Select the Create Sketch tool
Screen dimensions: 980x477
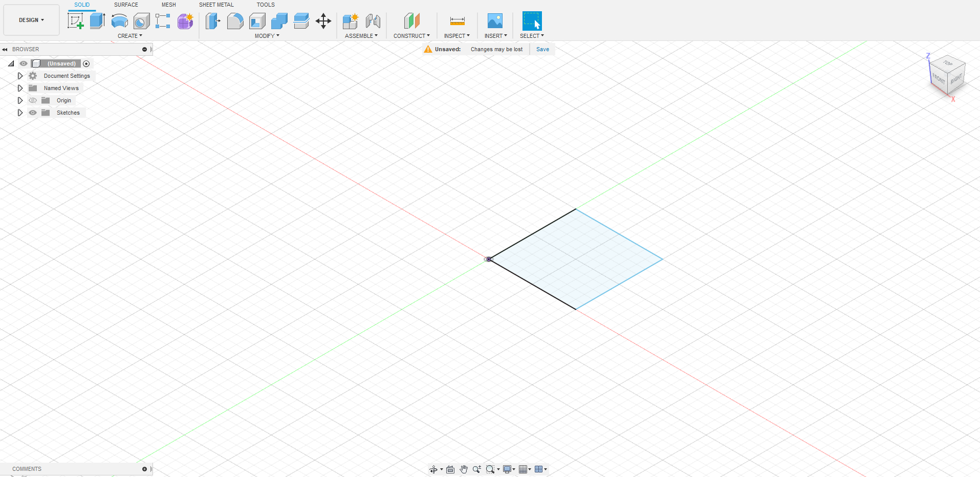click(76, 21)
